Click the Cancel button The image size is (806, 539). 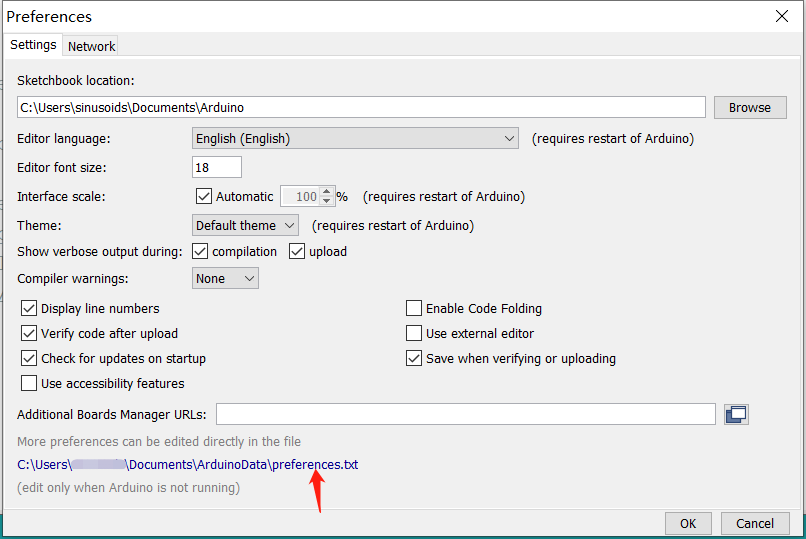tap(755, 523)
